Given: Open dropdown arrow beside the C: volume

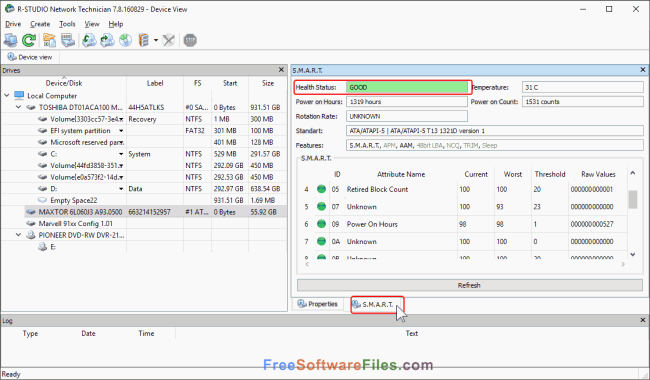Looking at the screenshot, I should coord(121,154).
